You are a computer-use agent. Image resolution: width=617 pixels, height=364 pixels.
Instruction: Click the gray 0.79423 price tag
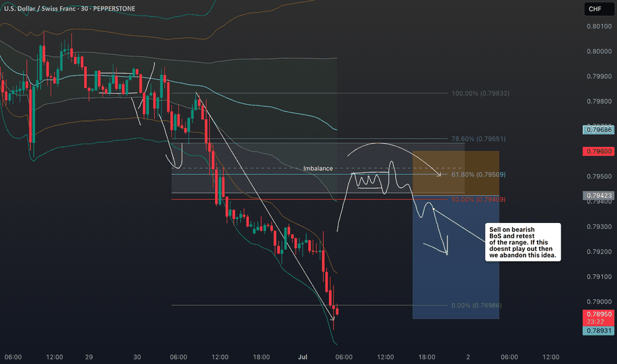tap(598, 196)
